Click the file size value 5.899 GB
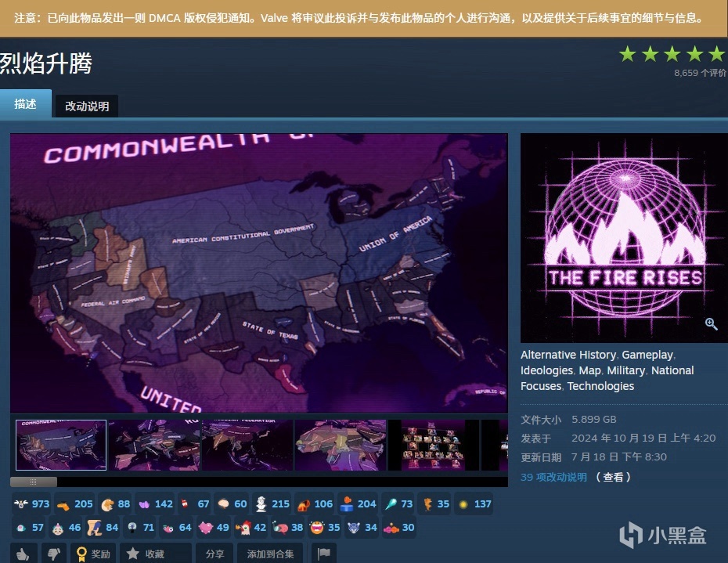 coord(594,420)
